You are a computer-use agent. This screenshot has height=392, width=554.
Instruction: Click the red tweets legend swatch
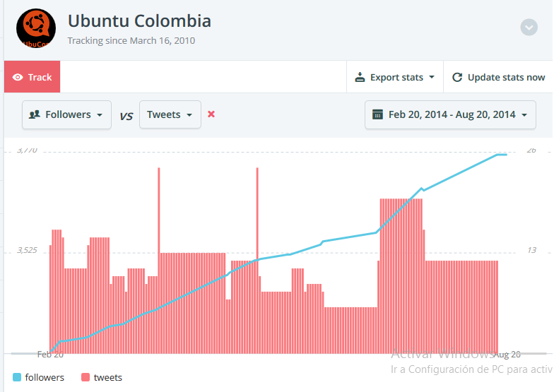(x=86, y=378)
